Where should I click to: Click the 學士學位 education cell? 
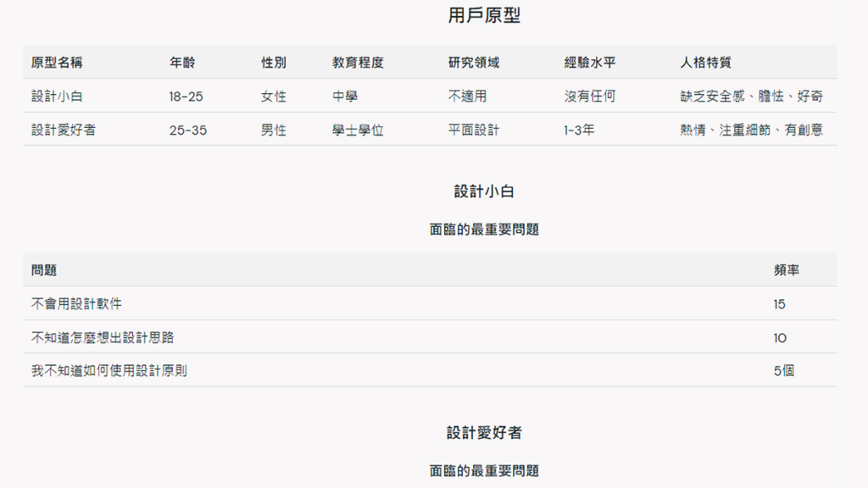click(x=358, y=130)
